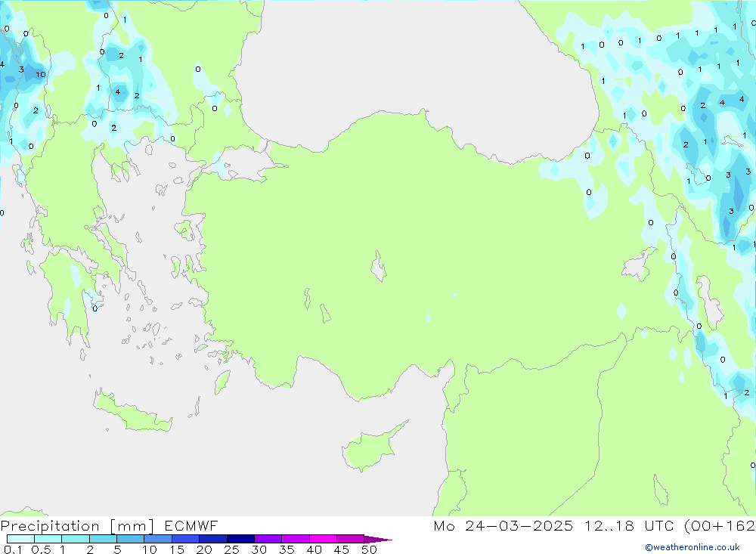Image resolution: width=756 pixels, height=554 pixels.
Task: Click the 'Precipitation [mm]' title text
Action: (77, 525)
